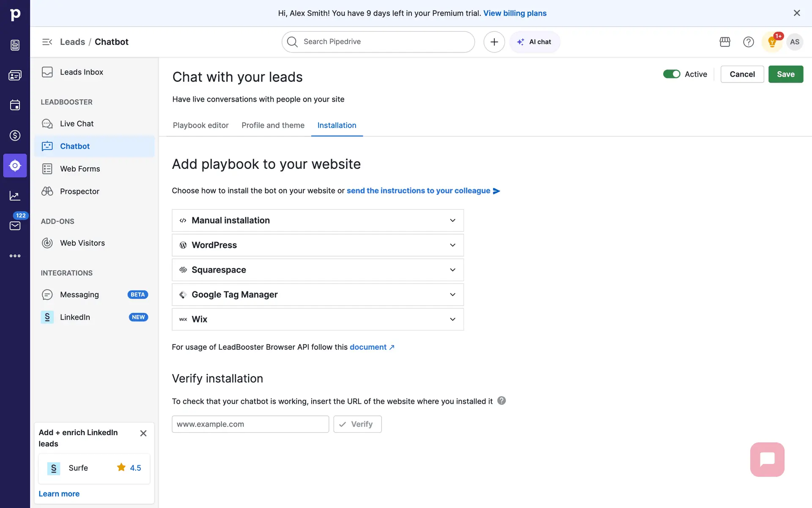
Task: Open the mail inbox icon with 122 badge
Action: 15,226
